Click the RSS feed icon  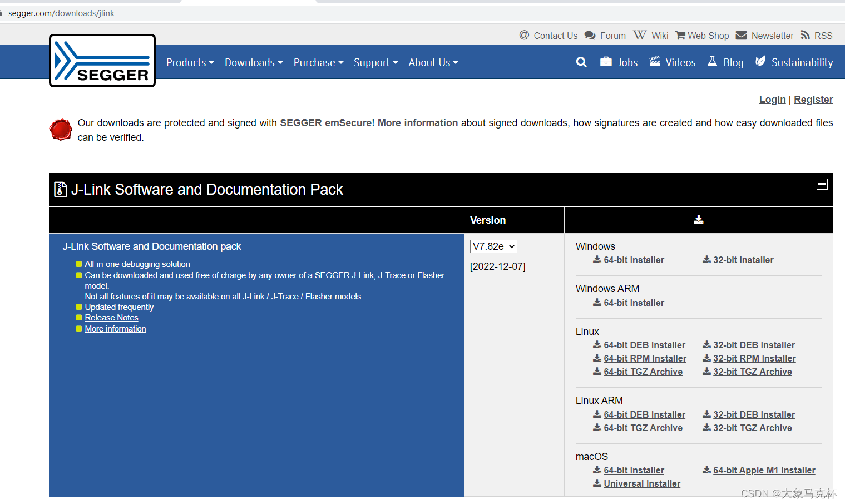(x=805, y=35)
